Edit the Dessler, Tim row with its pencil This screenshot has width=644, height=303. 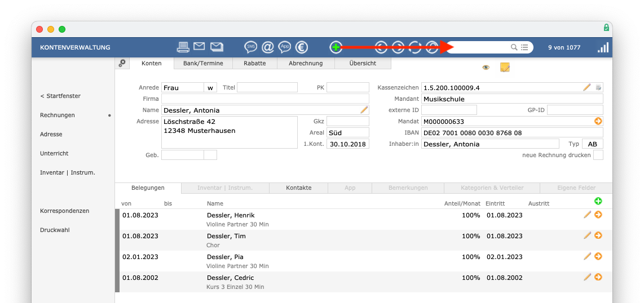587,235
